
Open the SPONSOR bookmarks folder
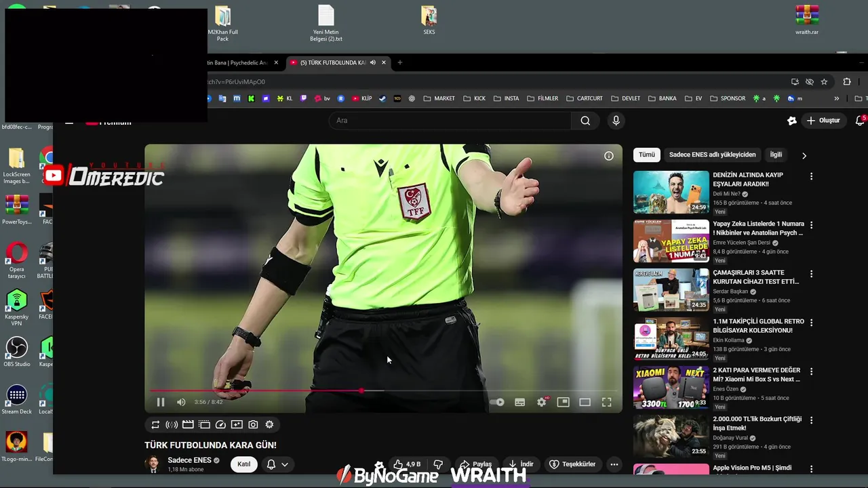pyautogui.click(x=728, y=98)
